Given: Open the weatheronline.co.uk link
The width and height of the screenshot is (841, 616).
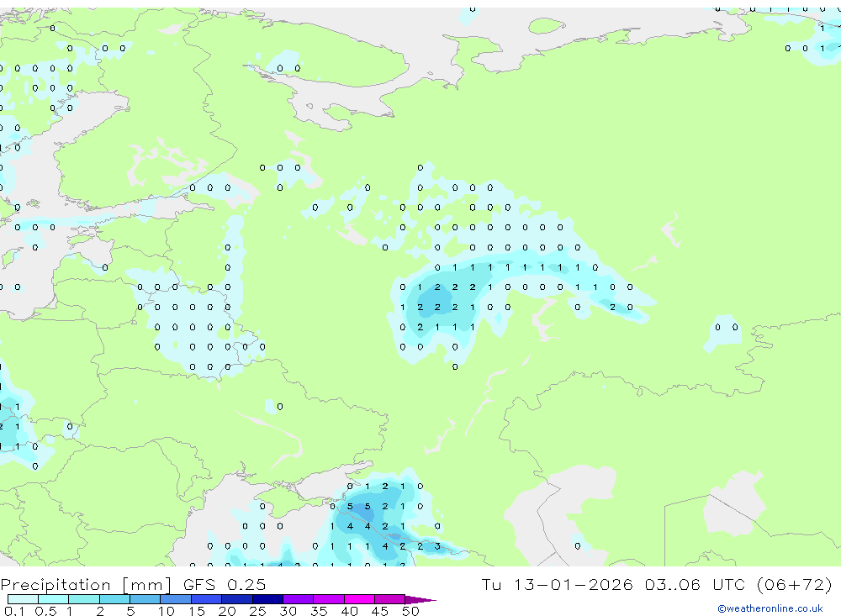Looking at the screenshot, I should coord(770,608).
